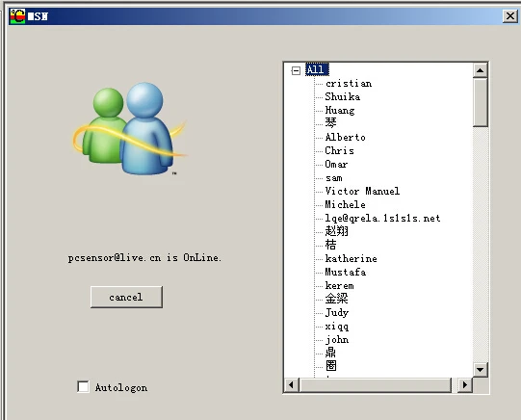Select contact 圈

[x=331, y=366]
